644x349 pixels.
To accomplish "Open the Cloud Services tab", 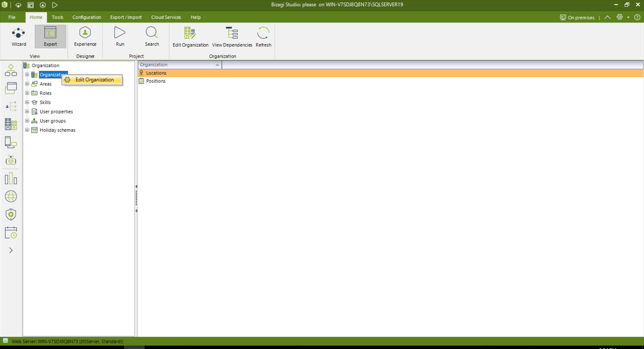I will click(166, 17).
